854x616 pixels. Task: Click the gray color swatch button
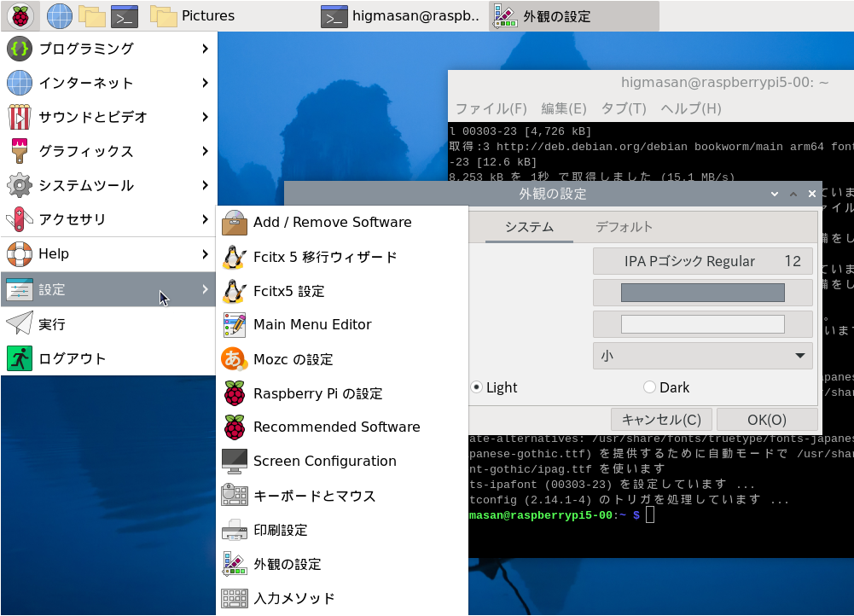click(702, 293)
